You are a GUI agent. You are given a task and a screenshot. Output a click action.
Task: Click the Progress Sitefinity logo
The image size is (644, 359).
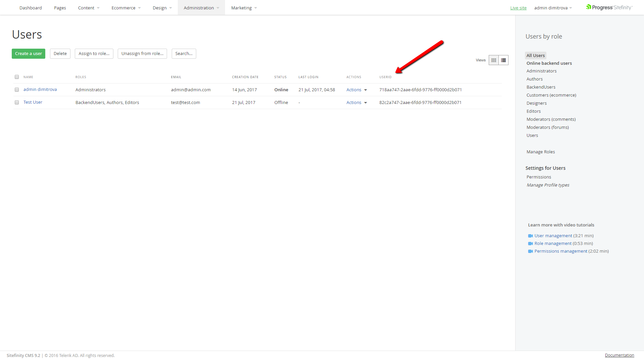point(609,7)
